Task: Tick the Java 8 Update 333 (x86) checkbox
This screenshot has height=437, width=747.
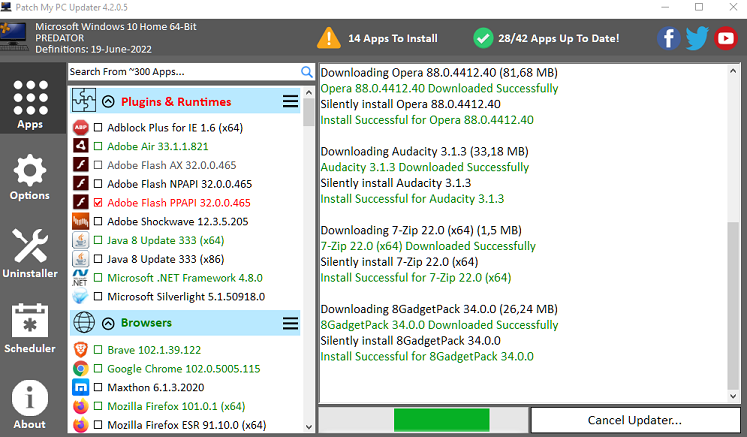Action: pyautogui.click(x=98, y=259)
